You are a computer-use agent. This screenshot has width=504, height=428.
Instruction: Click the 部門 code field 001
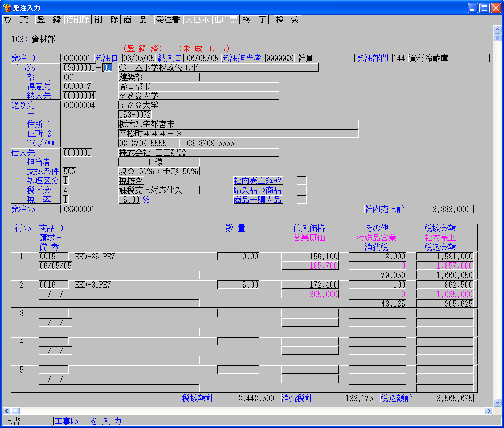tap(70, 77)
